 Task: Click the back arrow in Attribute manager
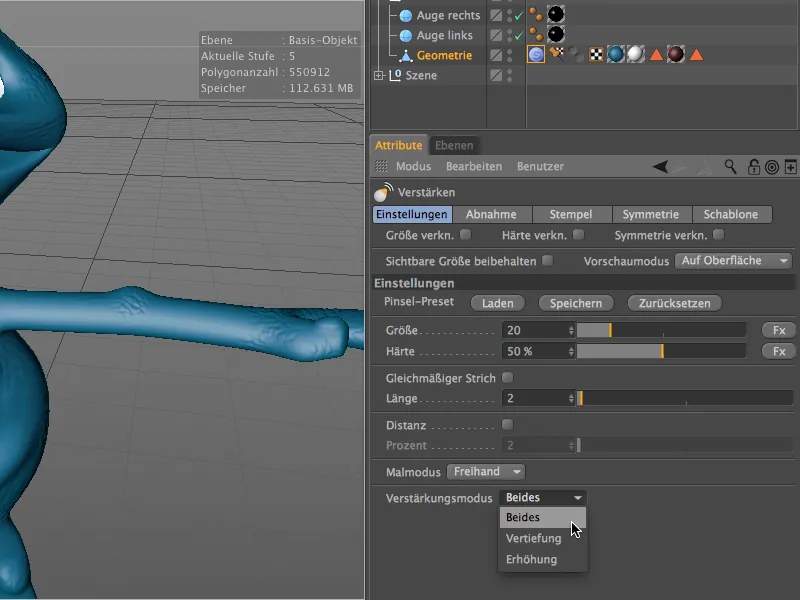coord(660,166)
